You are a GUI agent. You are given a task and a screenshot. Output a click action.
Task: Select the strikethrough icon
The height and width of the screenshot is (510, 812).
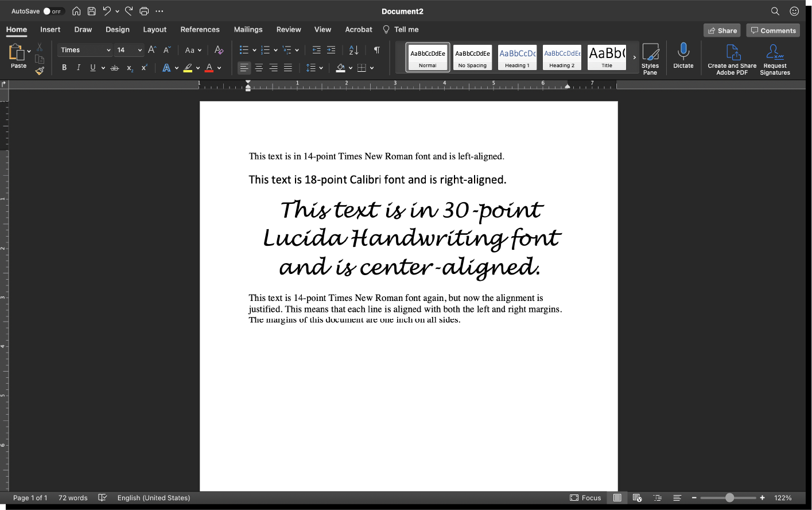[114, 68]
